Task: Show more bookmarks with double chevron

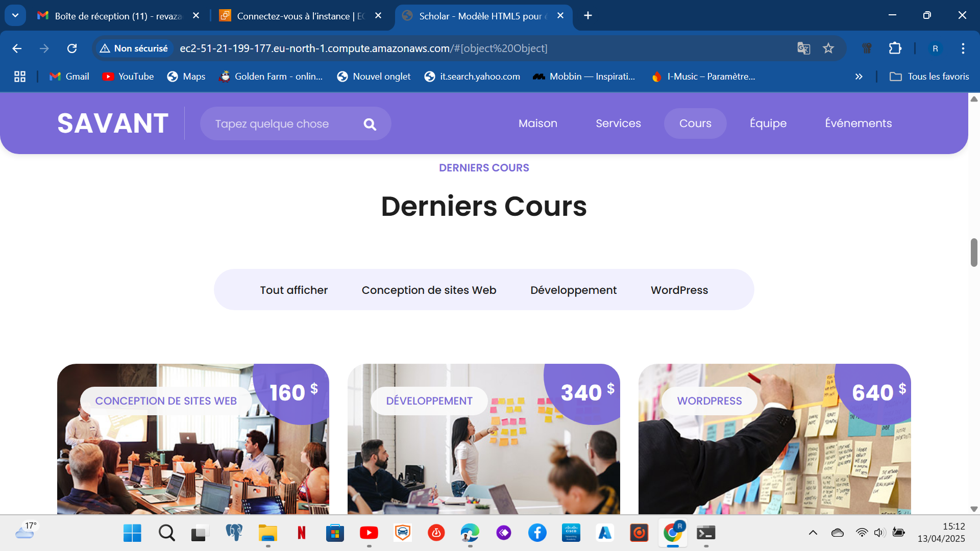Action: pyautogui.click(x=859, y=77)
